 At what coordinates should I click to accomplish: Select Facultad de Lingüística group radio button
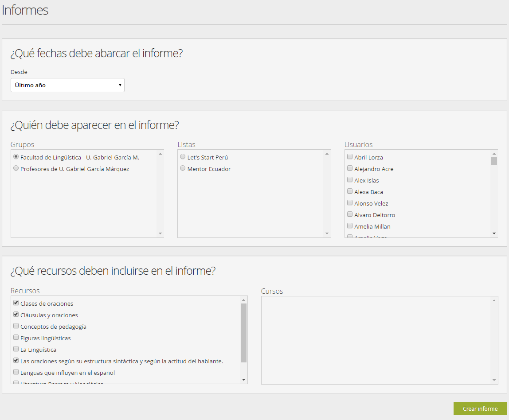tap(16, 157)
